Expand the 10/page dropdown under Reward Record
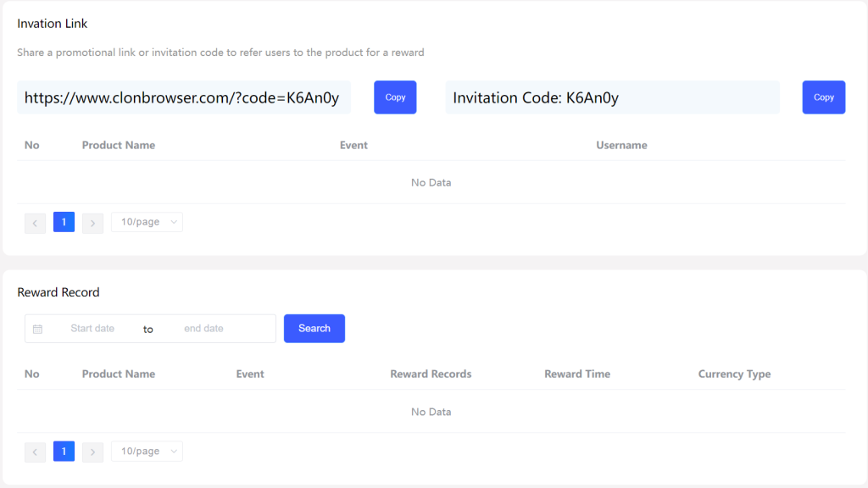The height and width of the screenshot is (488, 868). pos(147,451)
